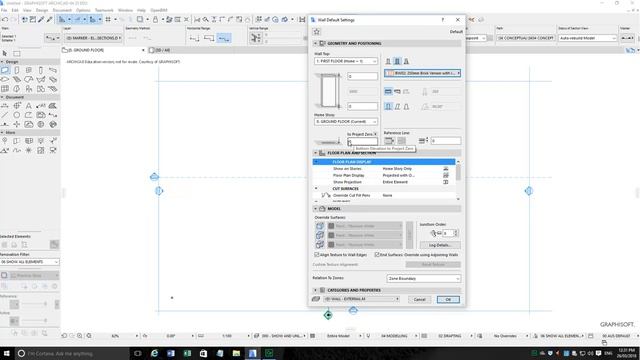Choose the Complex Profile structure icon

click(x=406, y=61)
